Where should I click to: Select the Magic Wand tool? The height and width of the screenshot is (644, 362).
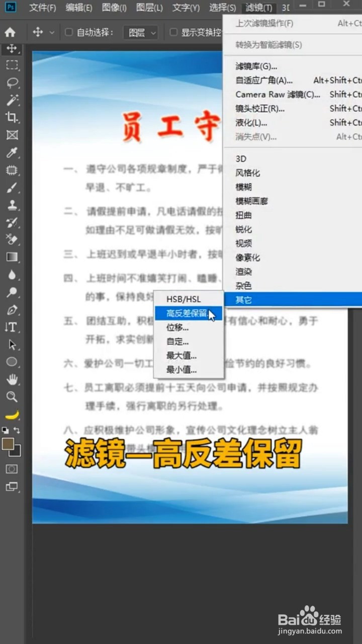click(x=12, y=100)
